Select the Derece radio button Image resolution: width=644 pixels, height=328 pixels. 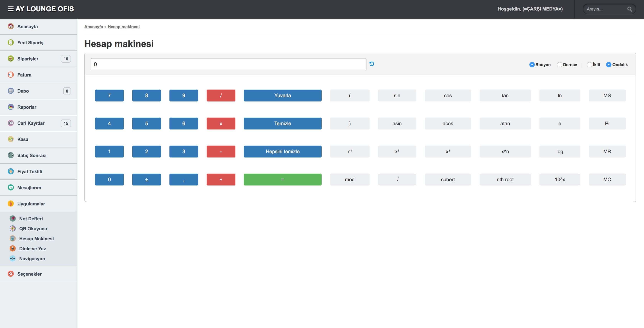pos(559,65)
